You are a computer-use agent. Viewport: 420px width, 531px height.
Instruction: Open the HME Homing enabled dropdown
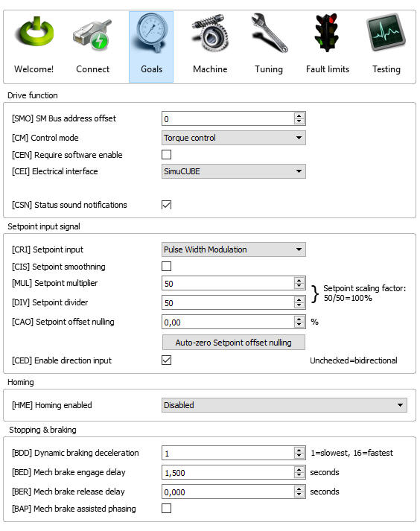point(284,405)
